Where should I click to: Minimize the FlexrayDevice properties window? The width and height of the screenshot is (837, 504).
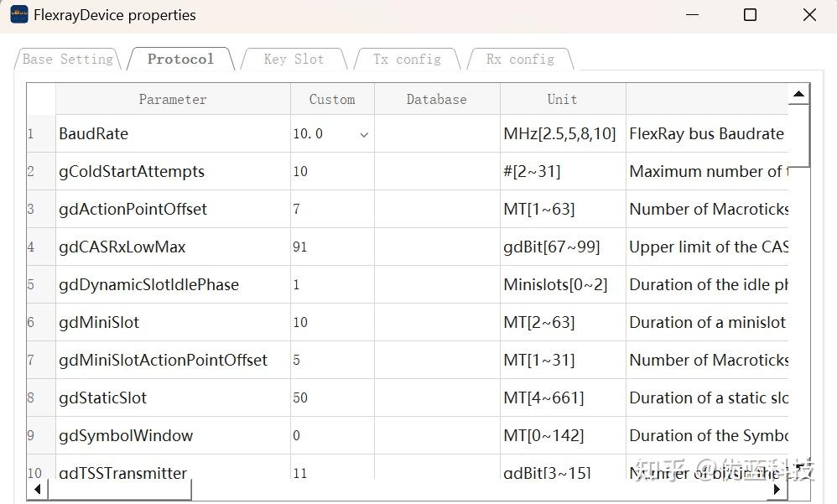click(693, 15)
